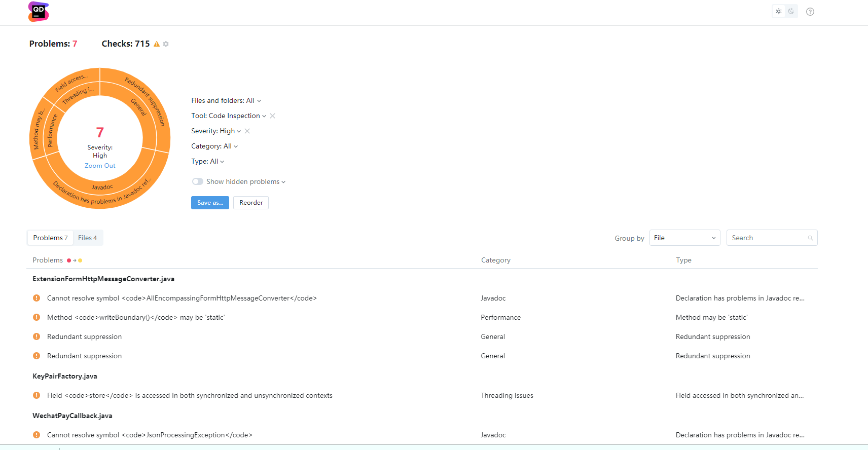
Task: Toggle Show hidden problems switch
Action: (x=198, y=181)
